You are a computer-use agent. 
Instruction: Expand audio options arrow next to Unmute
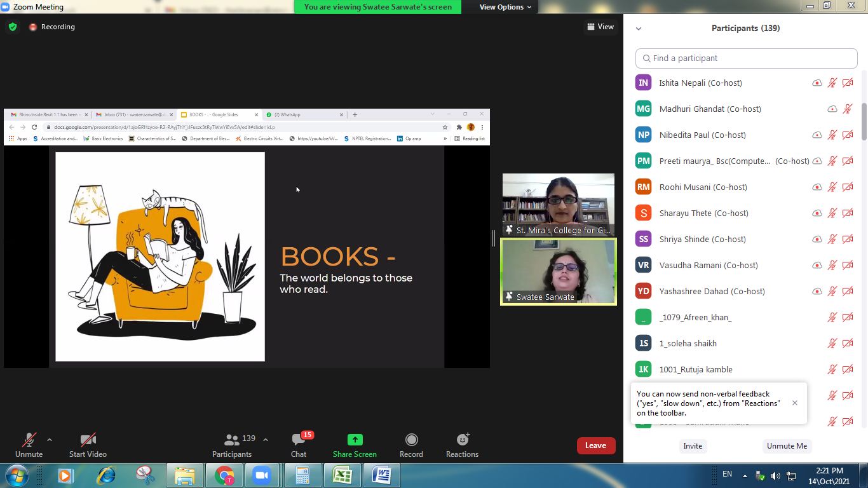(50, 440)
